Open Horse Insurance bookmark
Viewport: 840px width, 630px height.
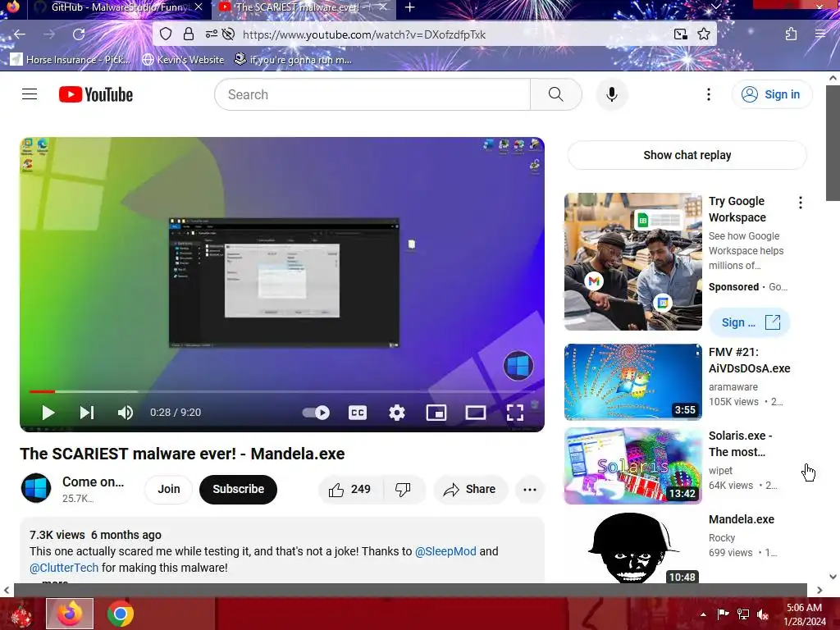pos(71,59)
